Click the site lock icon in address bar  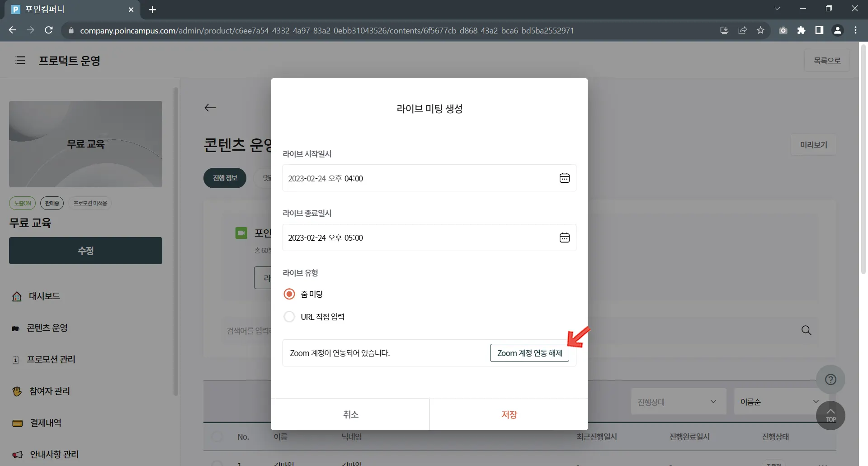71,31
